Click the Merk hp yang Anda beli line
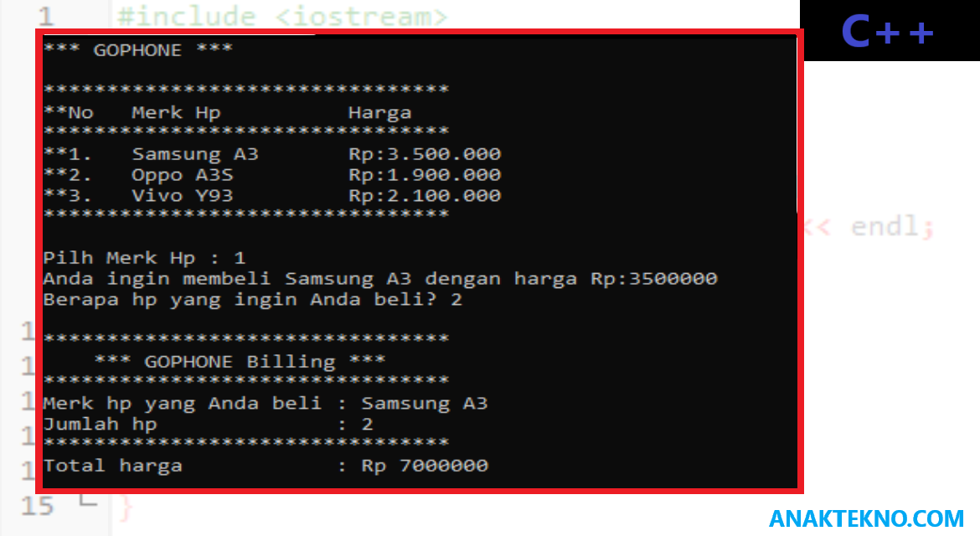The height and width of the screenshot is (536, 980). [265, 404]
